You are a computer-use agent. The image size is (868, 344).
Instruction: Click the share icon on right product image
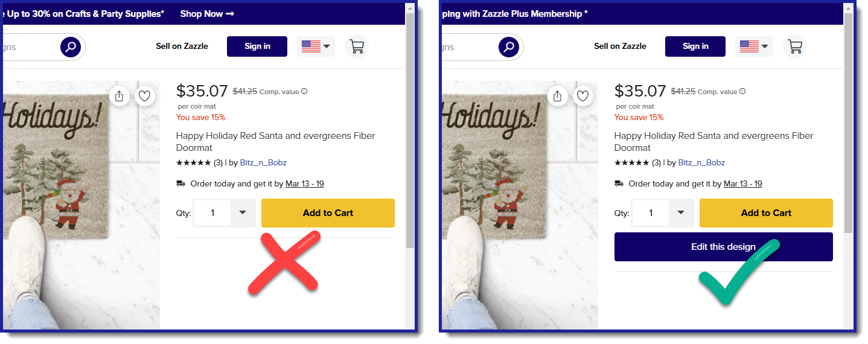[x=558, y=96]
